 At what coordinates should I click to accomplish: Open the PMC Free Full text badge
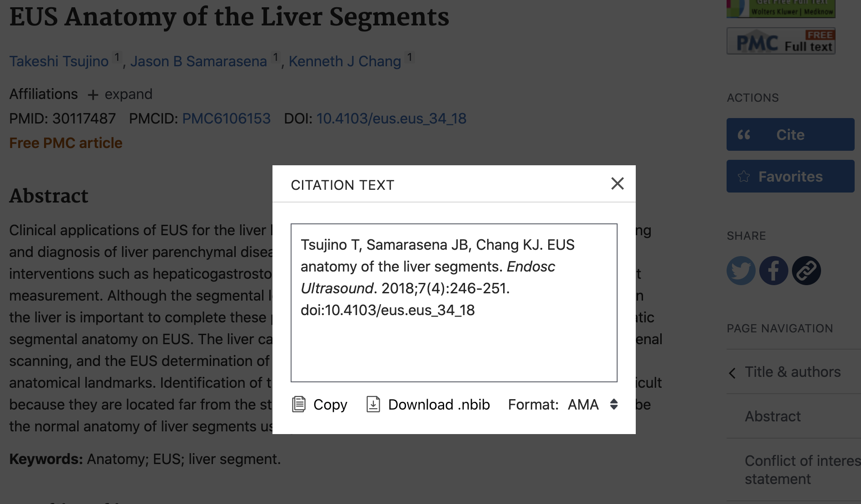(x=781, y=41)
